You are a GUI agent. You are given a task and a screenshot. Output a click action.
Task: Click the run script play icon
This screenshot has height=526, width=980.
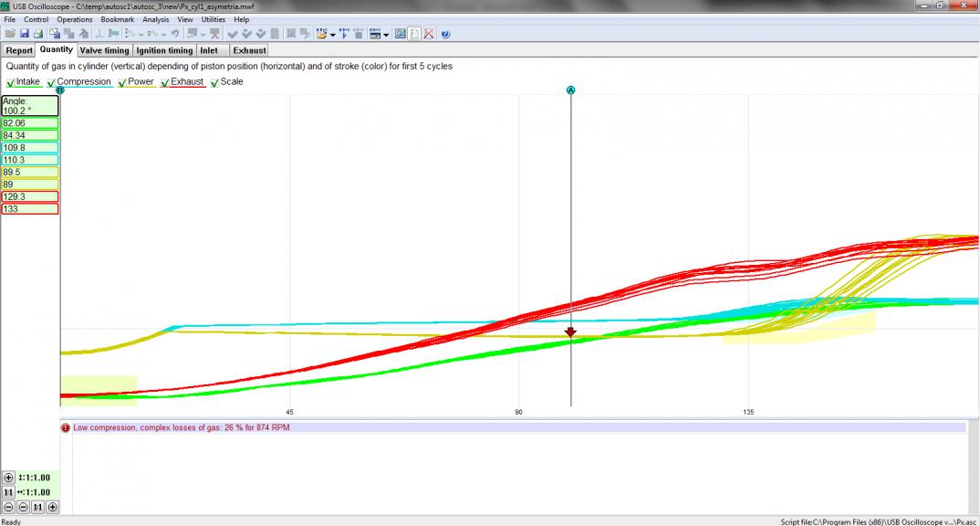344,34
